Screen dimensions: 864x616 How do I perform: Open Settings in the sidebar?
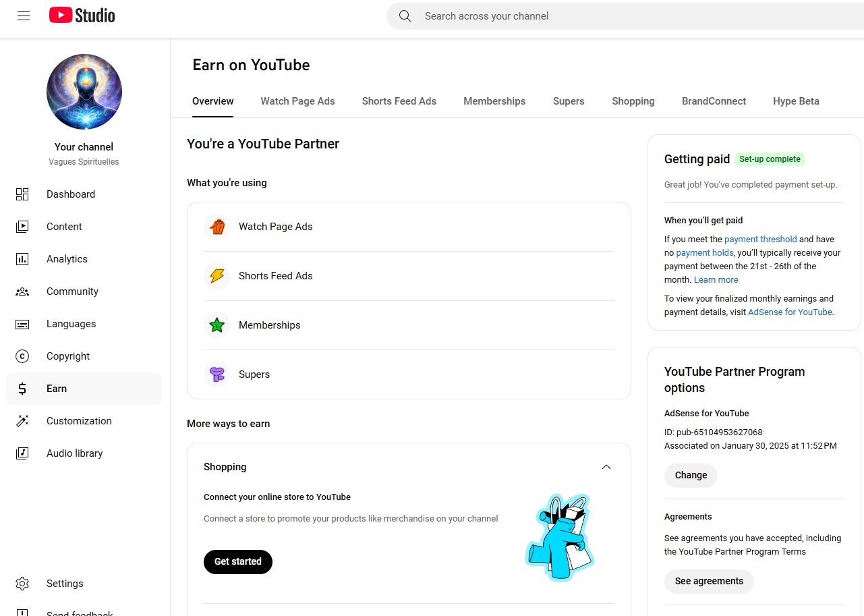pos(84,584)
